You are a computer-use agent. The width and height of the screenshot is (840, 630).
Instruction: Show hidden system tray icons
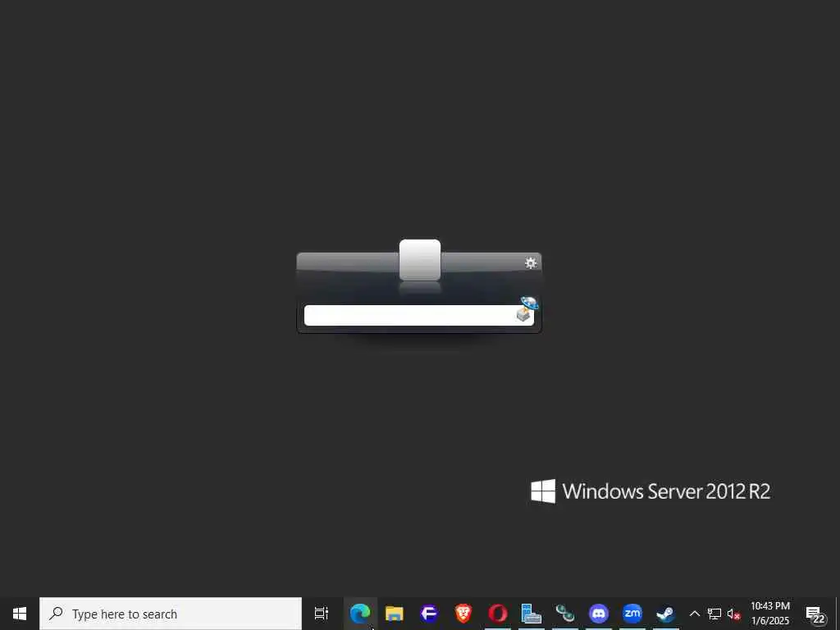694,614
